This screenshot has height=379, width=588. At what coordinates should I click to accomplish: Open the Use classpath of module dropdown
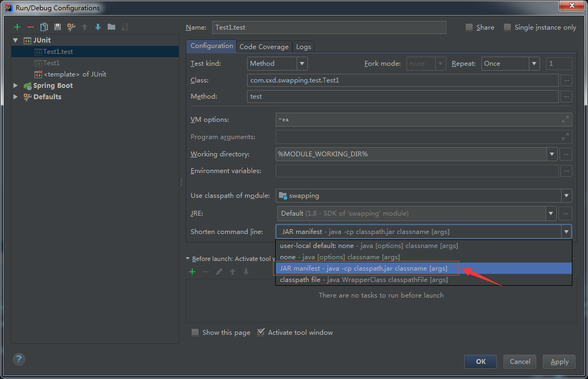tap(423, 196)
